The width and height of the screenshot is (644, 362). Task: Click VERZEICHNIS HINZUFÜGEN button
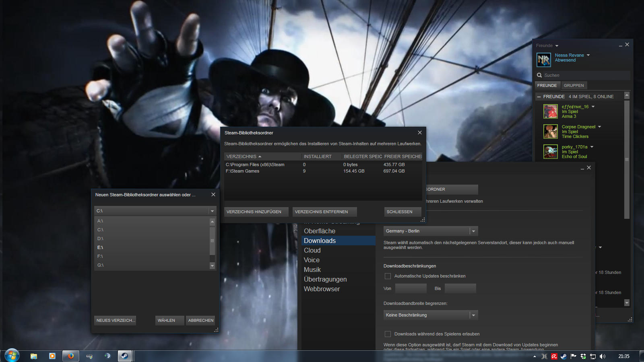(256, 212)
